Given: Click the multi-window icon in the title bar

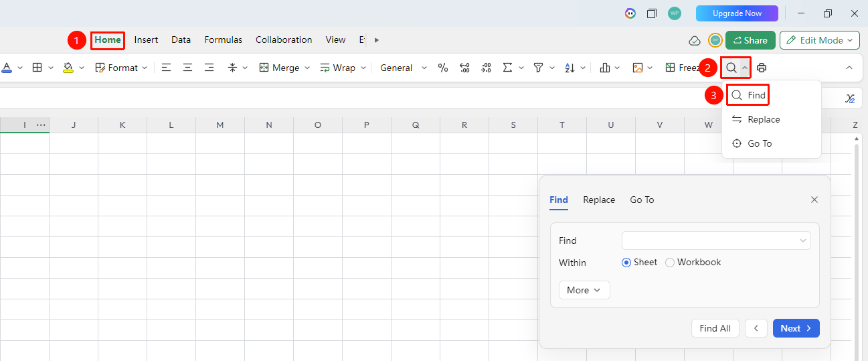Looking at the screenshot, I should 652,13.
